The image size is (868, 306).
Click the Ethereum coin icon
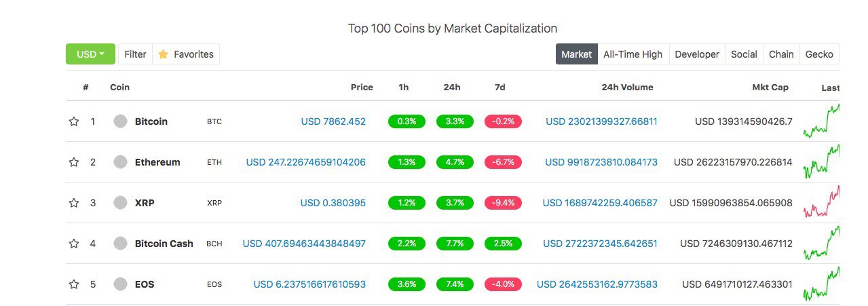tap(120, 162)
